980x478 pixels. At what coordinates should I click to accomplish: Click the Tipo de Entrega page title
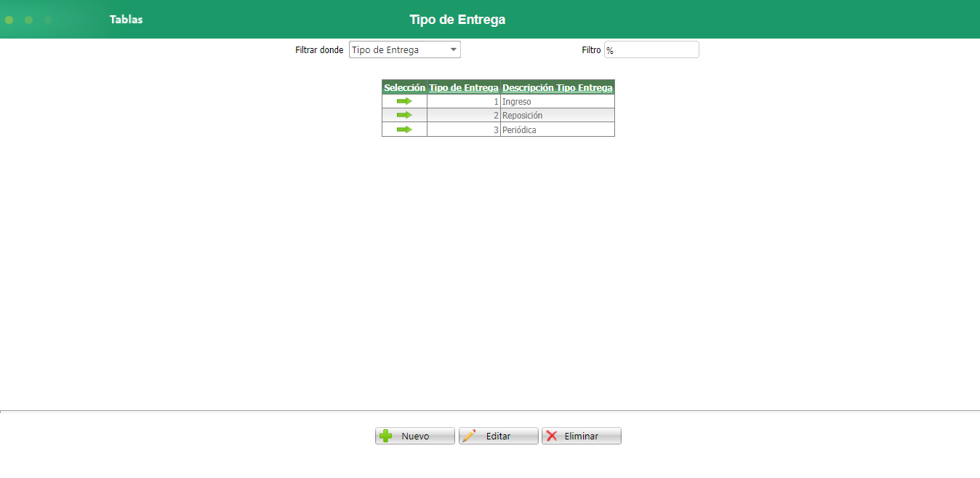coord(457,20)
